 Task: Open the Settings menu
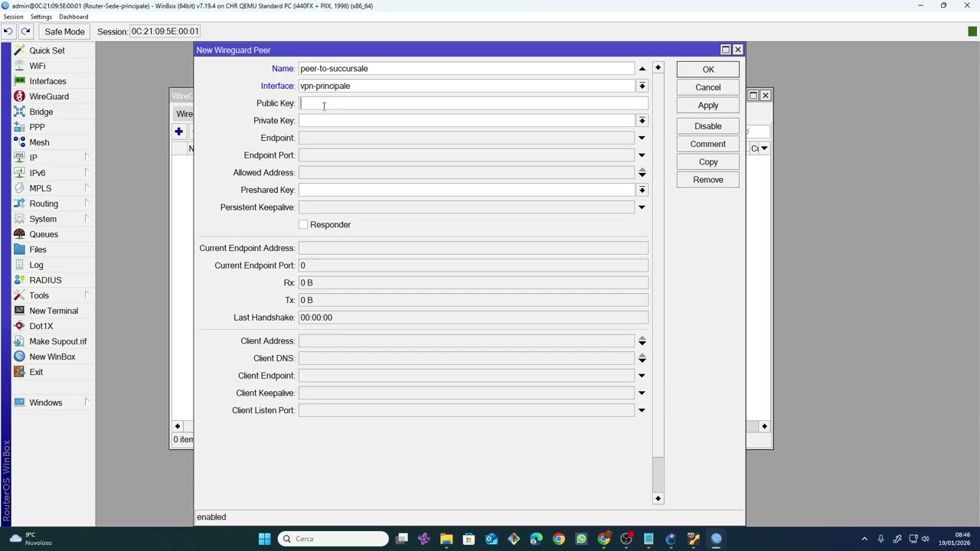click(41, 17)
